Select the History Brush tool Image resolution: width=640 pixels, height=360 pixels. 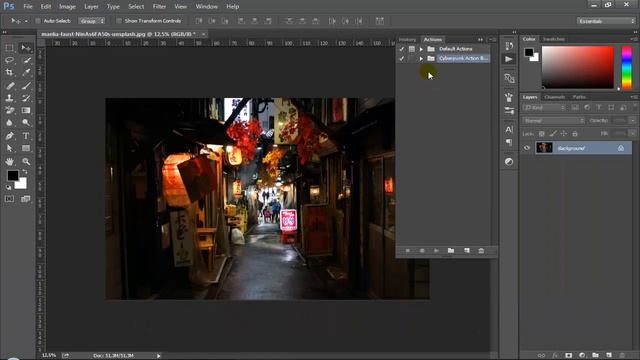coord(26,98)
